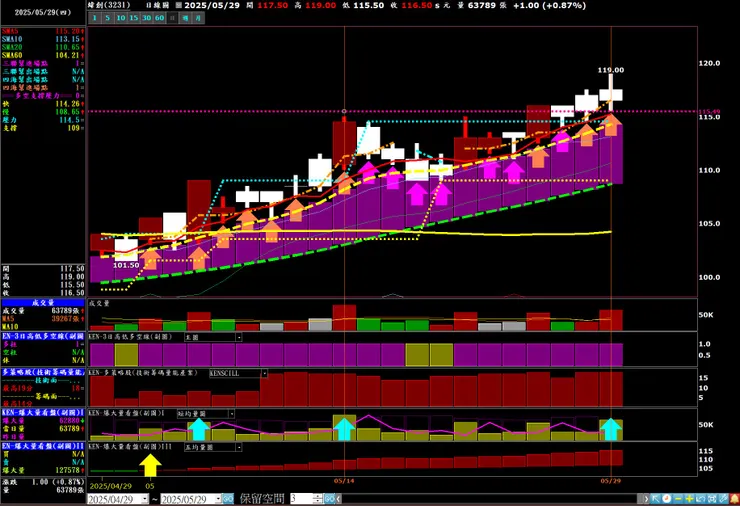Image resolution: width=740 pixels, height=506 pixels.
Task: Click the EN-3日高低多空線(副圖) blue header
Action: [43, 336]
